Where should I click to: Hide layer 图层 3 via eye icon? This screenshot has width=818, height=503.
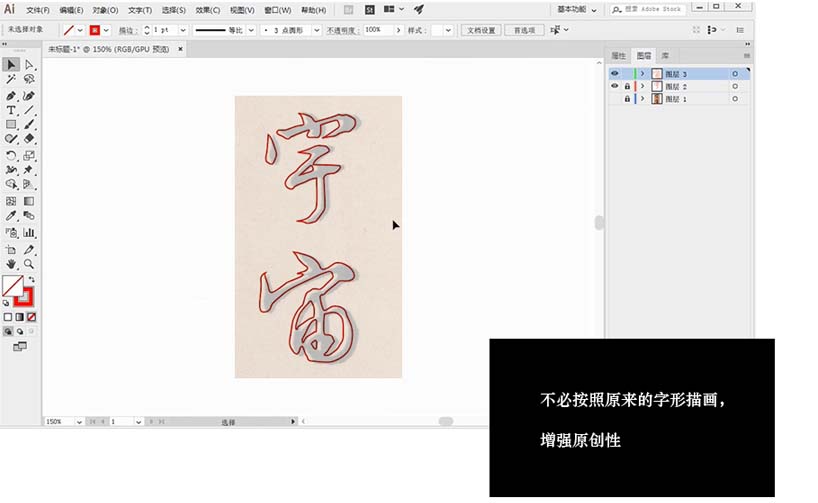tap(615, 74)
